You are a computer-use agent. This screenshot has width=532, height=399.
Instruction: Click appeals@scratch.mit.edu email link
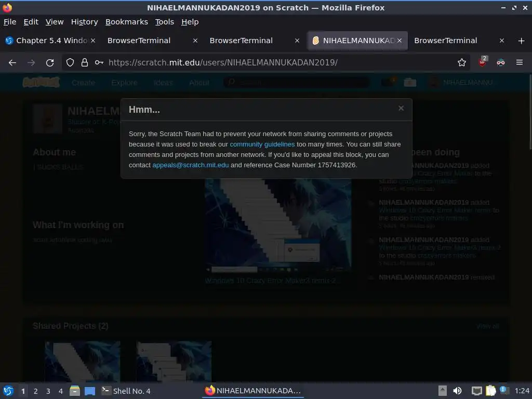(190, 165)
